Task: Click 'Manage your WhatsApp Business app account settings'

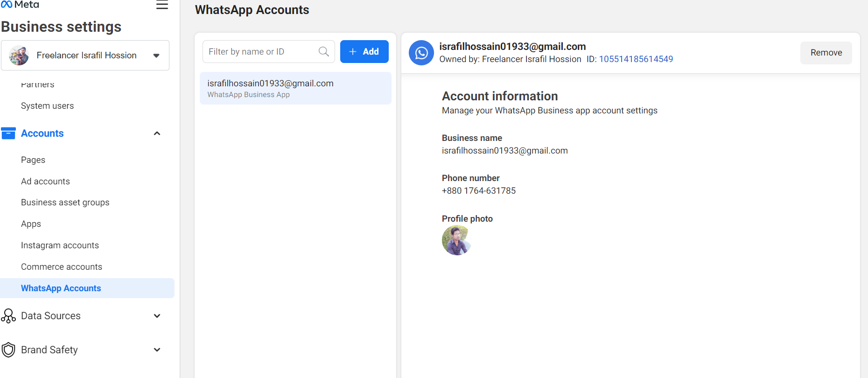Action: pos(550,111)
